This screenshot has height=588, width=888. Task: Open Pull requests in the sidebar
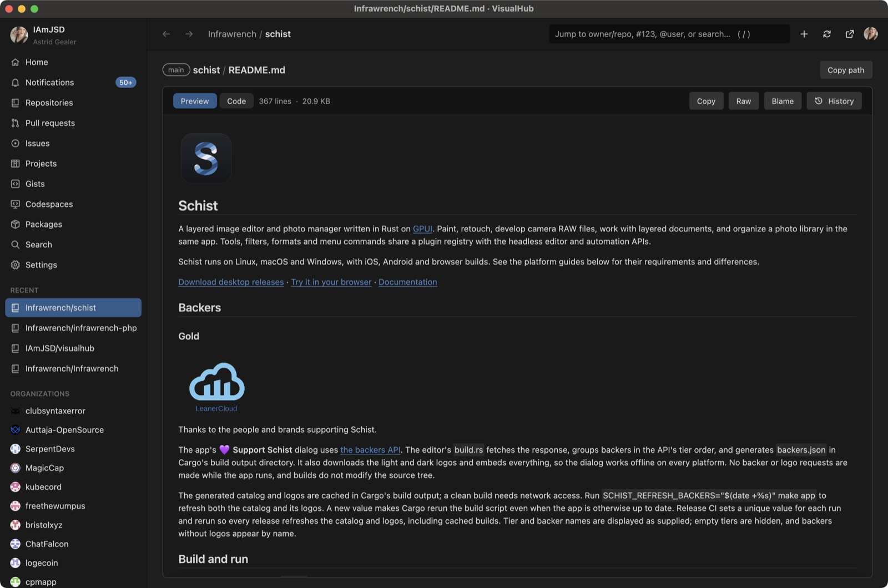click(x=73, y=123)
